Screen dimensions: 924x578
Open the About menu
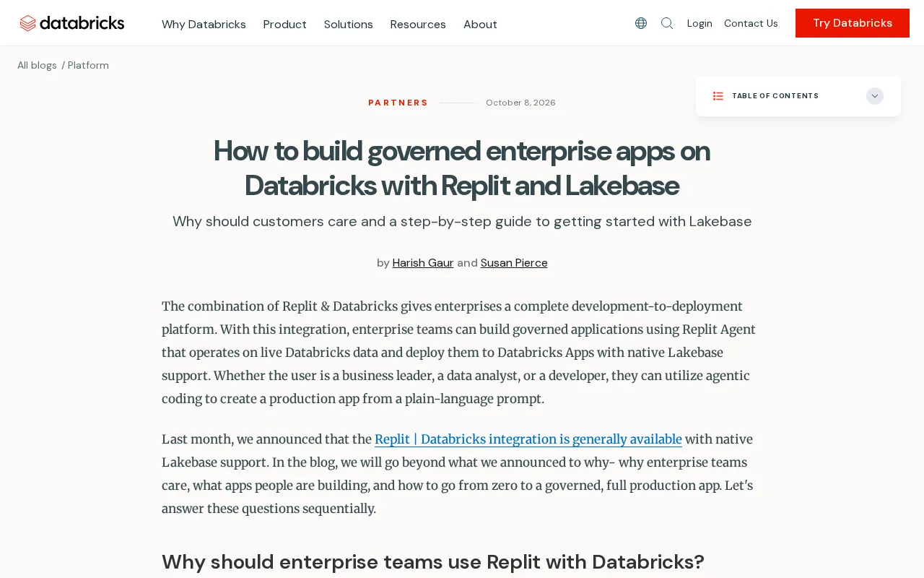pyautogui.click(x=480, y=24)
